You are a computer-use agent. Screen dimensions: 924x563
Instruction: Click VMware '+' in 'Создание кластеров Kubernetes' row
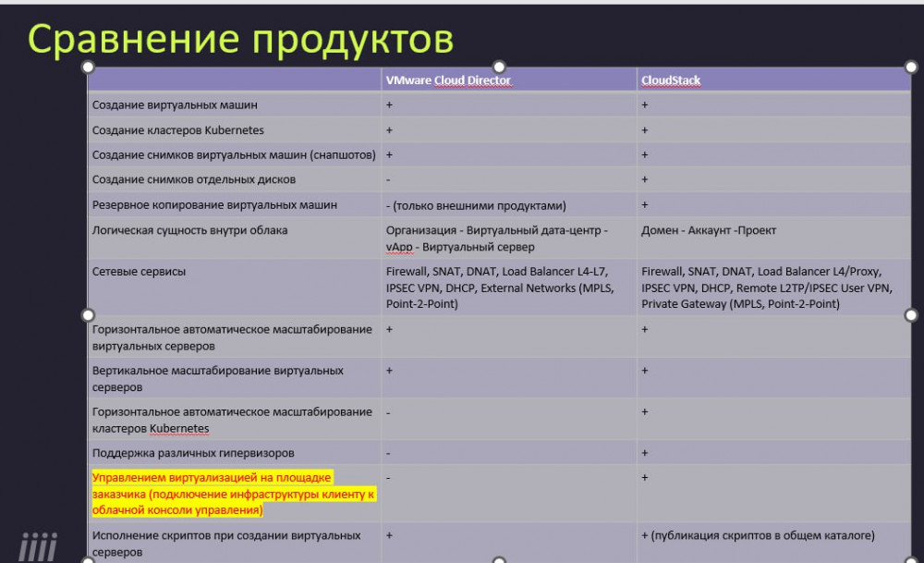pyautogui.click(x=389, y=130)
